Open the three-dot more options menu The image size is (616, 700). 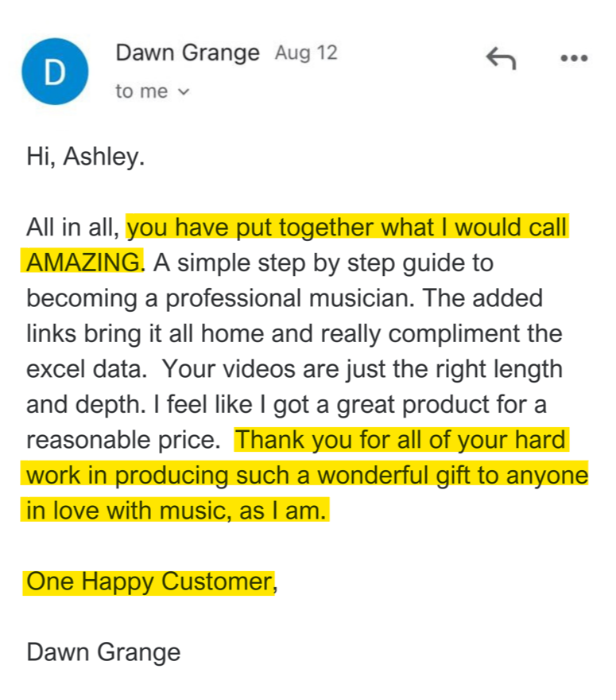pyautogui.click(x=574, y=58)
